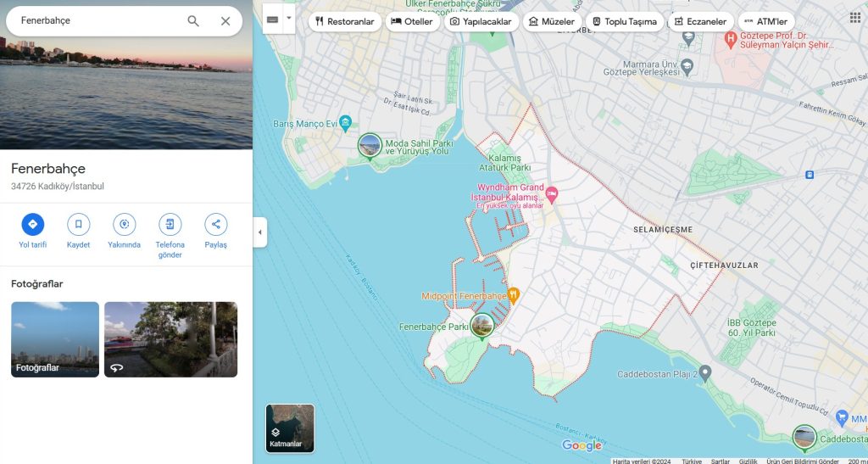Open the Şartlar terms link
868x464 pixels.
pos(721,461)
